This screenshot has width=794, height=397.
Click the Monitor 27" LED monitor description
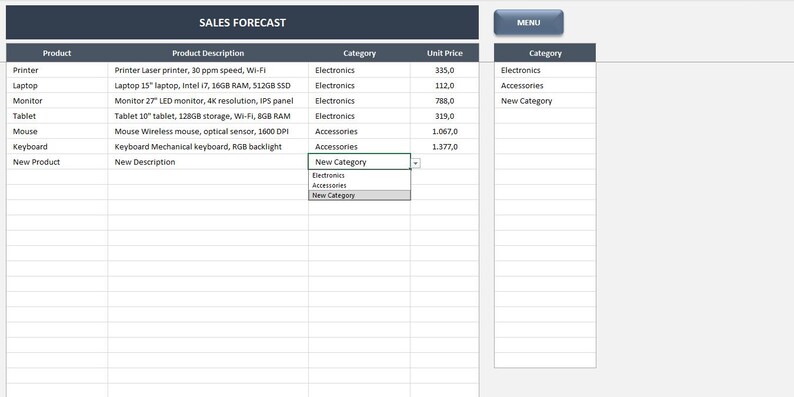point(208,101)
